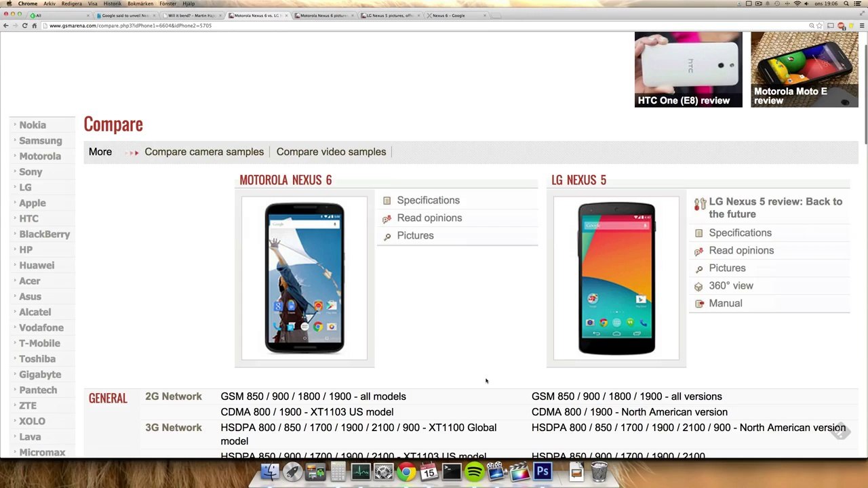Open Compare video samples link
The width and height of the screenshot is (868, 488).
331,152
